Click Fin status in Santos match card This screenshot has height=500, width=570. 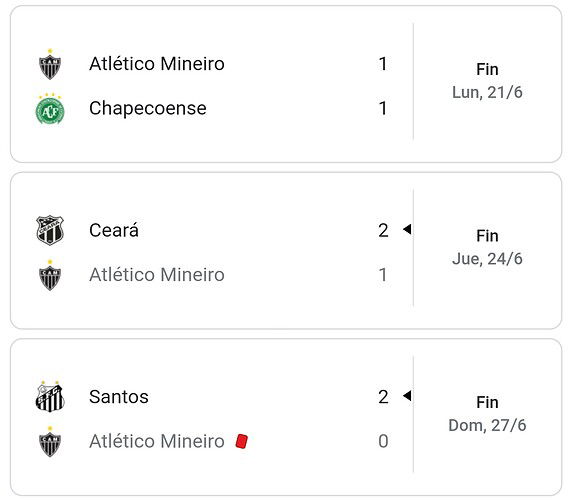coord(487,403)
